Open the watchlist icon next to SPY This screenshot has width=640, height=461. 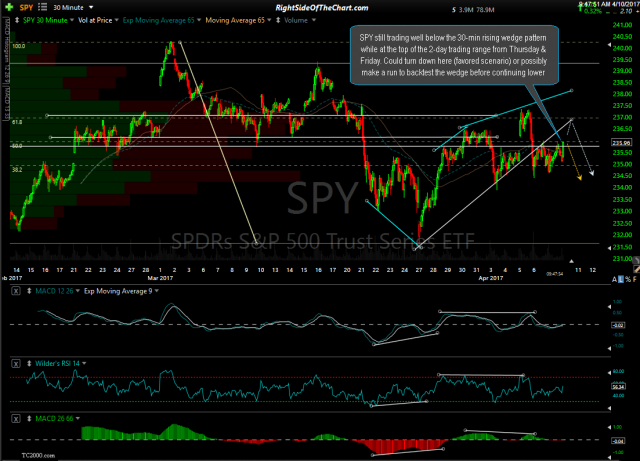point(42,7)
